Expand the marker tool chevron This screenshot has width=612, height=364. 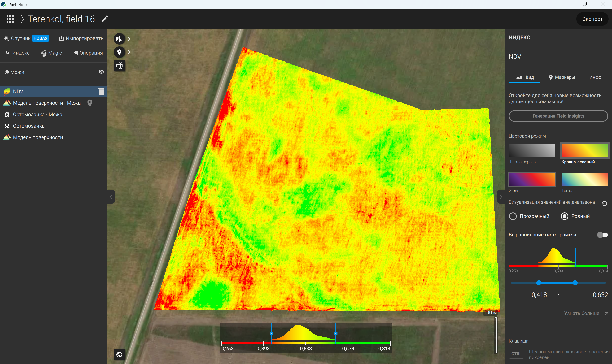(x=129, y=52)
